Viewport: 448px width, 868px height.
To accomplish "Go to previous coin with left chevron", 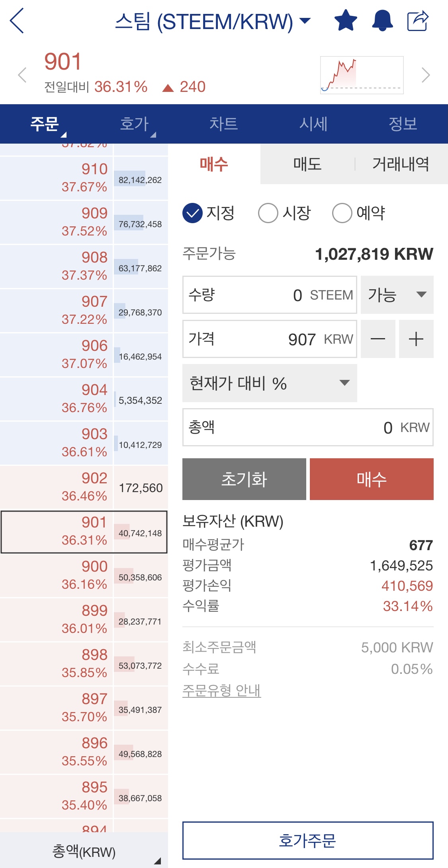I will [x=22, y=75].
